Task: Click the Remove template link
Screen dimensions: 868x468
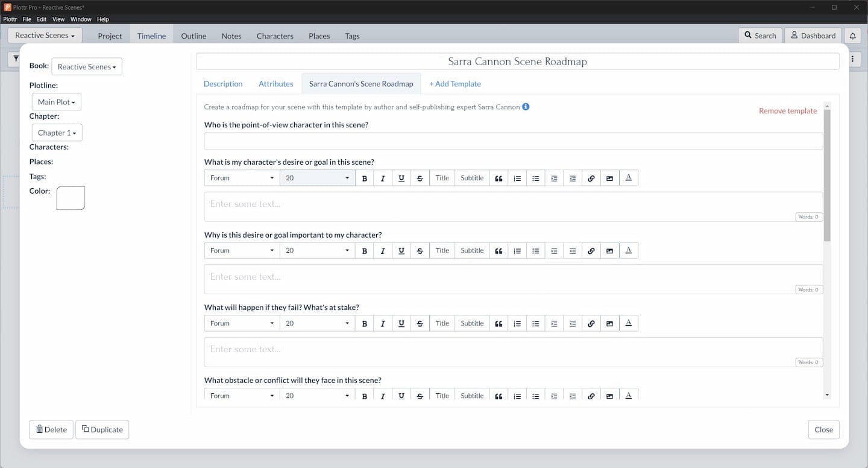Action: 787,111
